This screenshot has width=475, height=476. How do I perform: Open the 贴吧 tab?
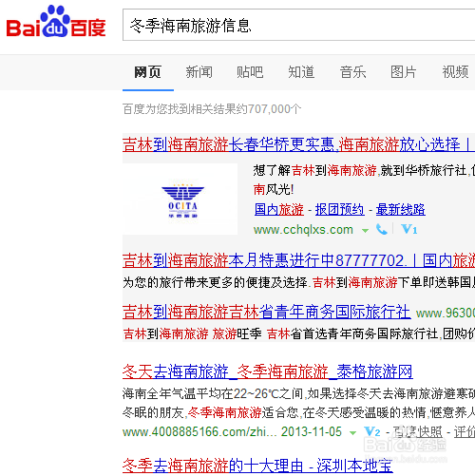[250, 72]
